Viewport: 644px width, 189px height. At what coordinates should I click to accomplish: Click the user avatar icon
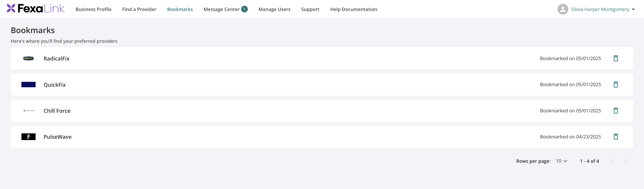point(563,9)
